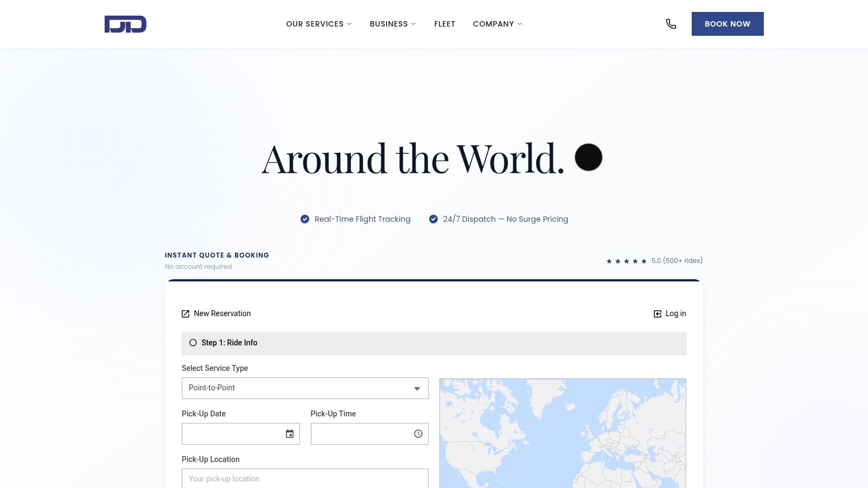This screenshot has width=868, height=488.
Task: Click the Step 1: Ride Info header
Action: [434, 344]
